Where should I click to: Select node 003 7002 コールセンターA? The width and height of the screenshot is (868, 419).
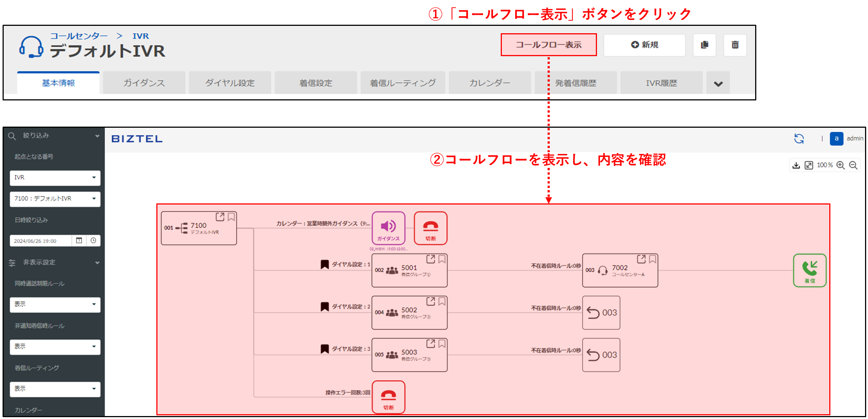(620, 271)
